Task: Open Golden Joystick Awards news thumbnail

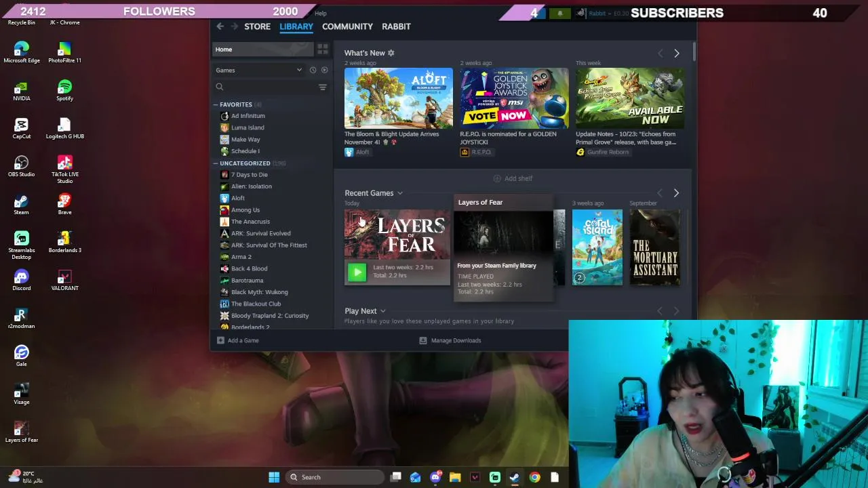Action: click(514, 98)
